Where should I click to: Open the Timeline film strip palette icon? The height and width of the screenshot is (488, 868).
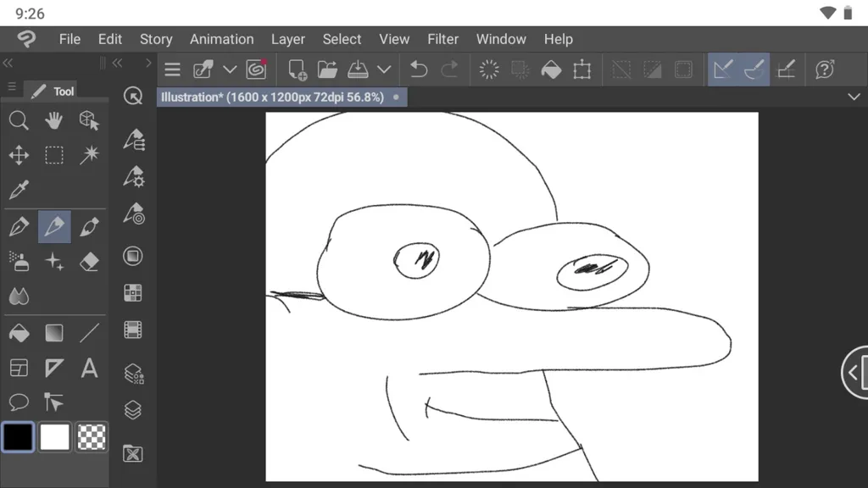pyautogui.click(x=133, y=330)
